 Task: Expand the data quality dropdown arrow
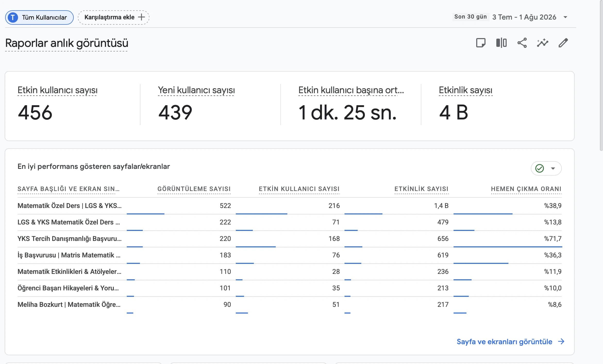[553, 168]
